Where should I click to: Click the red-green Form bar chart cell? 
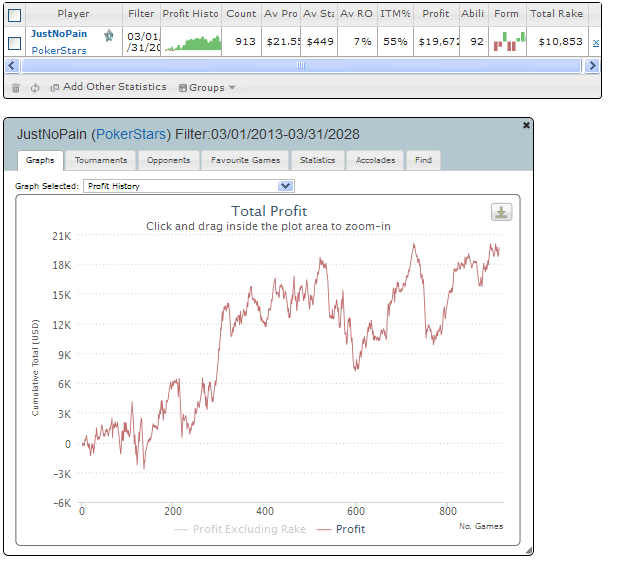[509, 42]
